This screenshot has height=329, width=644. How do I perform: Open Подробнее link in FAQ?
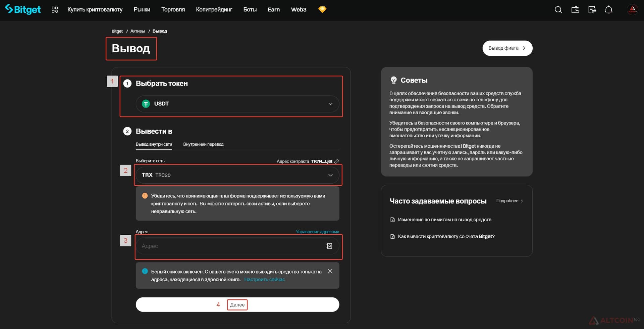click(510, 201)
